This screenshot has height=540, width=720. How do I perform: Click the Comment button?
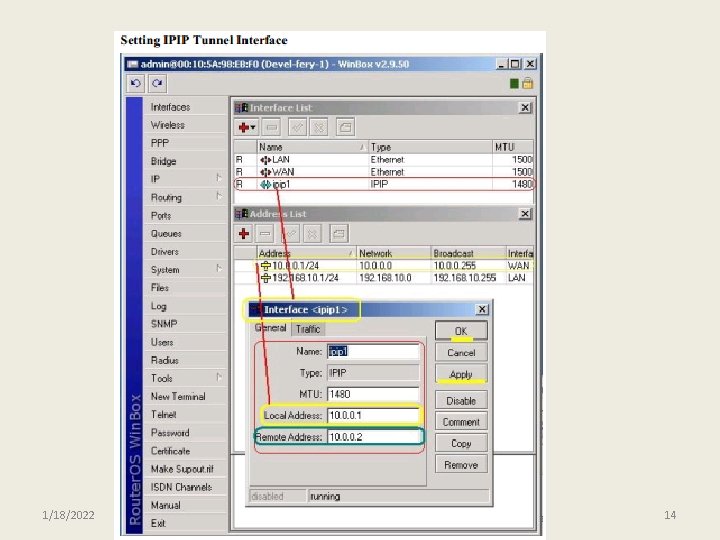461,422
